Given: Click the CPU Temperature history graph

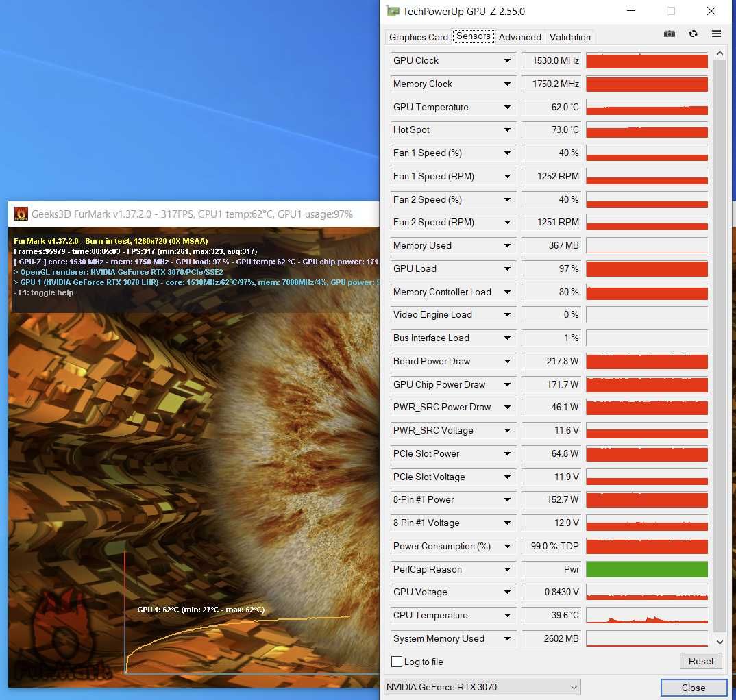Looking at the screenshot, I should coord(647,616).
